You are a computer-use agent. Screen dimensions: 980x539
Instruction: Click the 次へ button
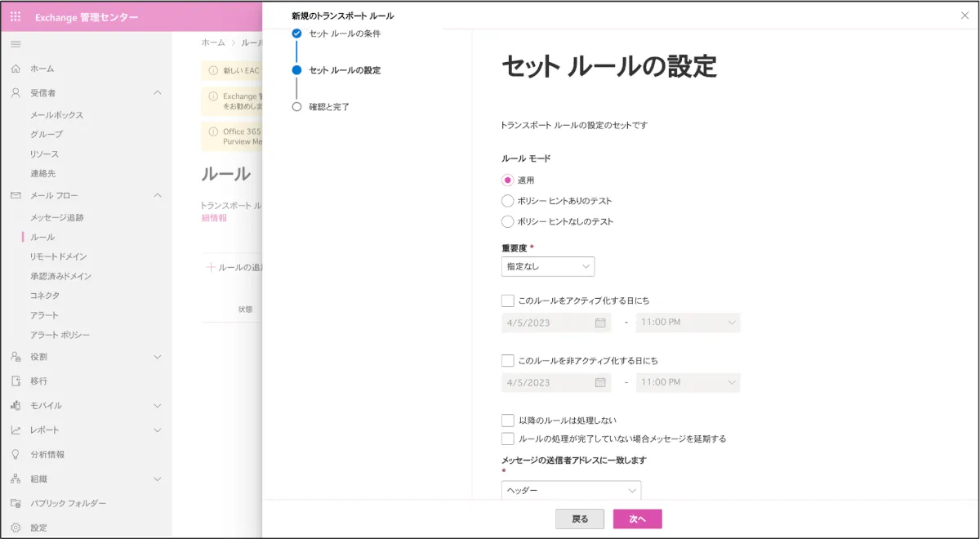pos(637,519)
